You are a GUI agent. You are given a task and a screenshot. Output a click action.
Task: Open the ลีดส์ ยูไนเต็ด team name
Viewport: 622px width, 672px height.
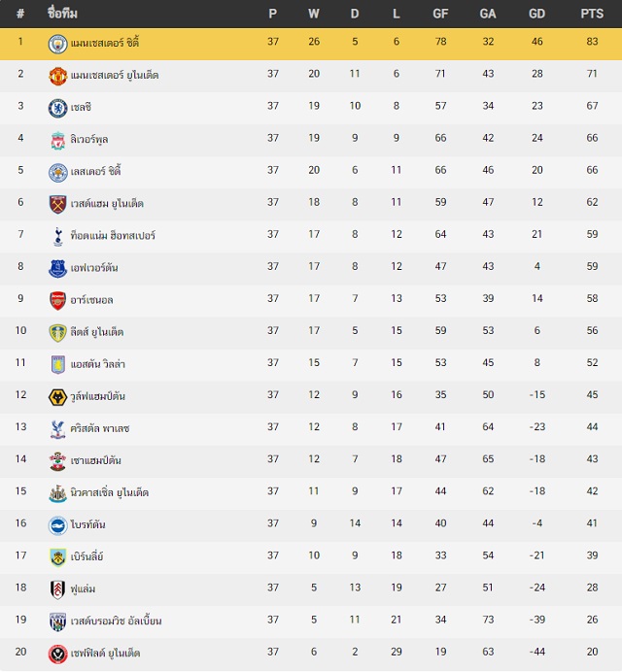pyautogui.click(x=97, y=332)
